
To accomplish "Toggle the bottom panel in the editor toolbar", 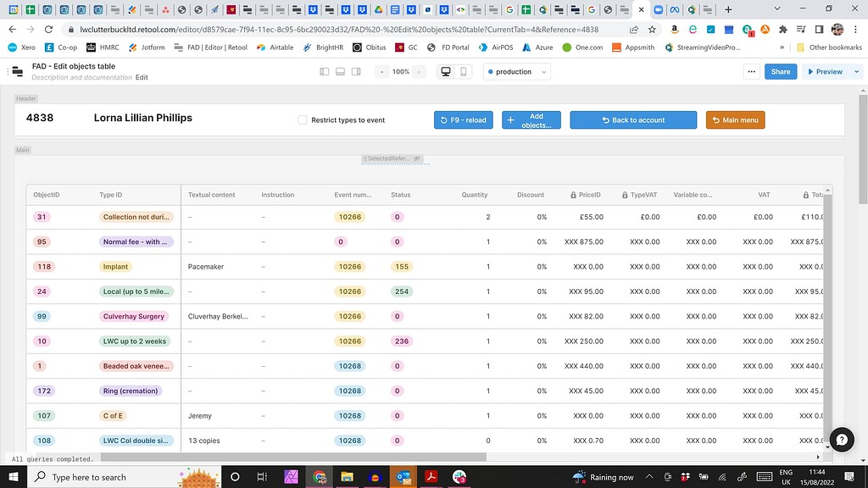I will (x=340, y=71).
